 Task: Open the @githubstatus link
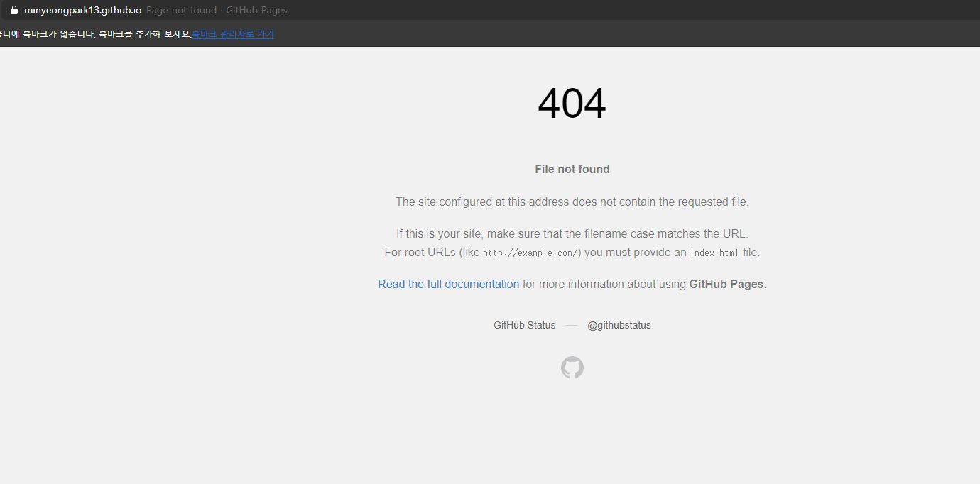coord(619,325)
